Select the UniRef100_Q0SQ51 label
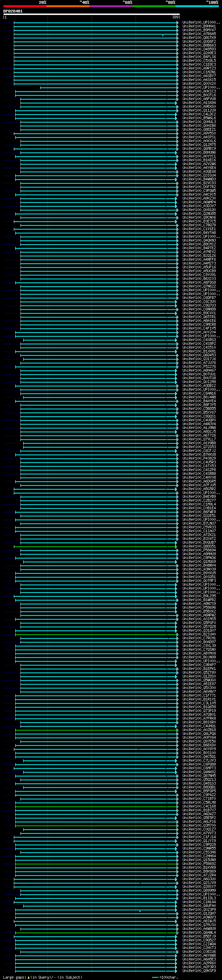 (x=199, y=577)
